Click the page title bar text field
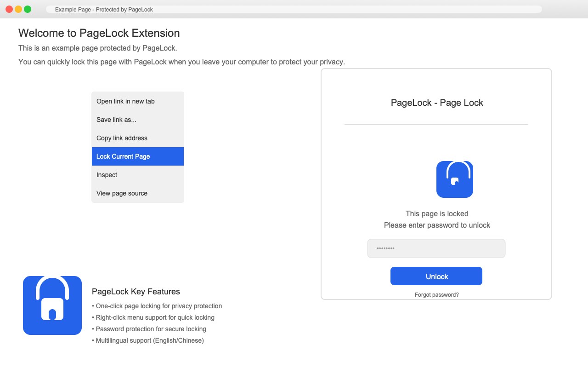 point(294,9)
